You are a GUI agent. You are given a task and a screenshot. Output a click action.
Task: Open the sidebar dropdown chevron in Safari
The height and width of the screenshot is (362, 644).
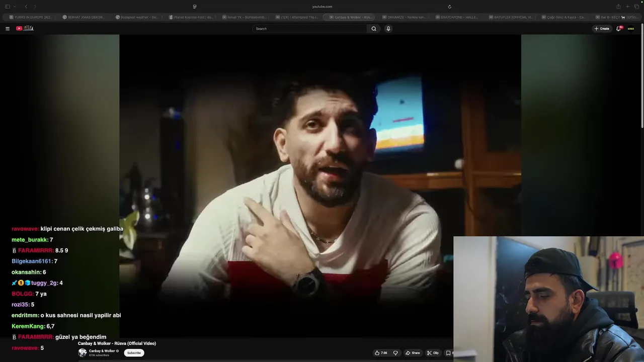(x=15, y=7)
